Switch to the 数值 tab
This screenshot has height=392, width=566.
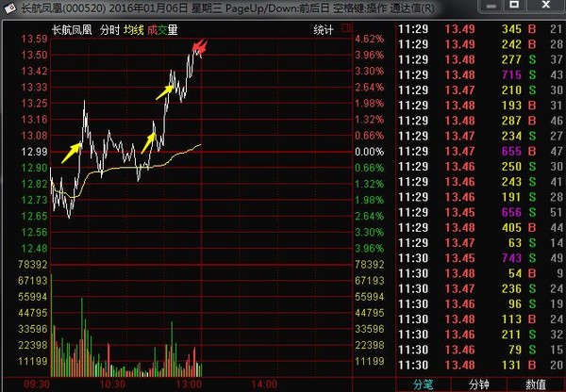(x=536, y=384)
